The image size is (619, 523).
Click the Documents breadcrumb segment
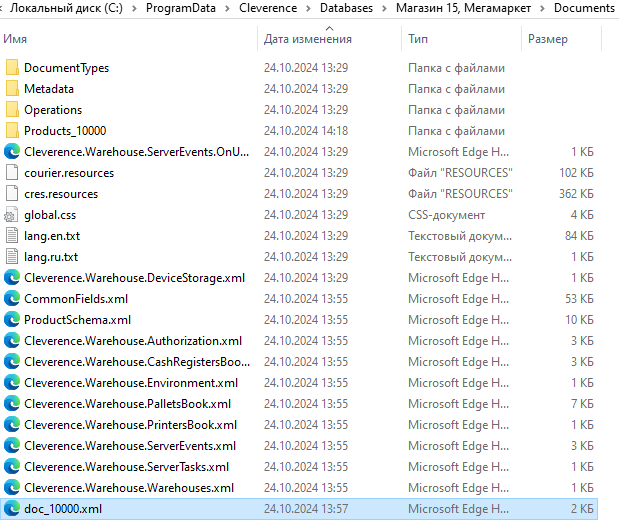tap(584, 8)
